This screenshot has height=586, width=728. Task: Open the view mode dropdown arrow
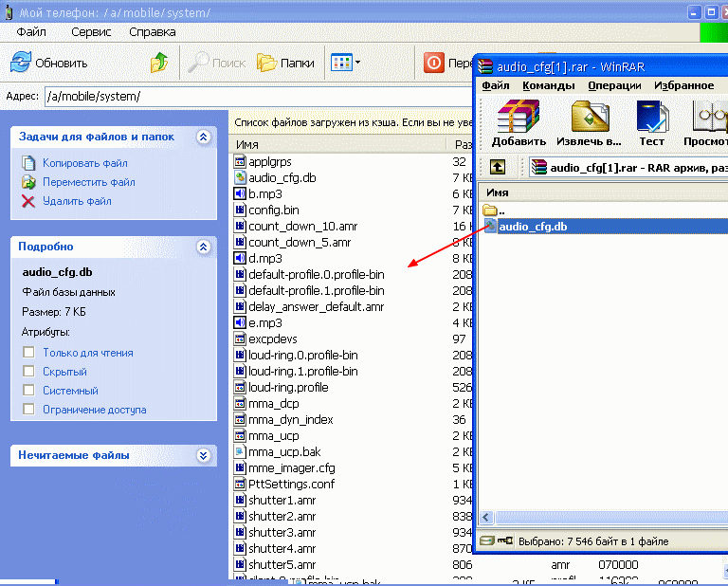coord(357,63)
